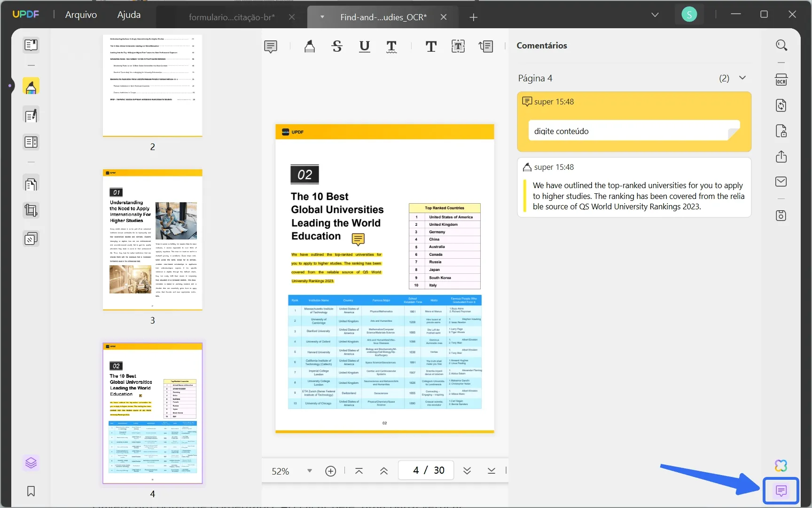Open the layers icon at sidebar bottom

tap(31, 463)
